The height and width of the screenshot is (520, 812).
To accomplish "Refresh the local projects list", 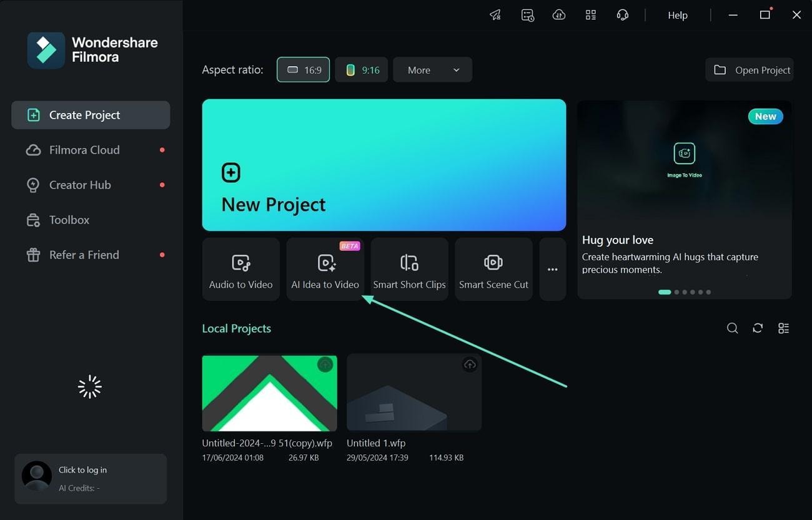I will click(758, 328).
